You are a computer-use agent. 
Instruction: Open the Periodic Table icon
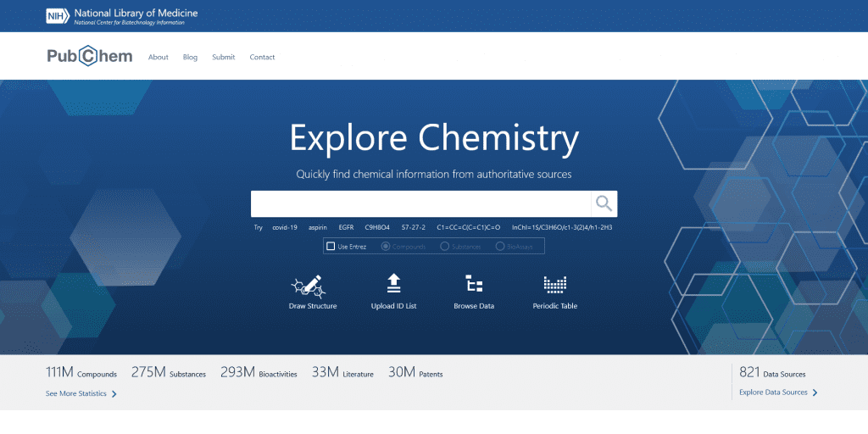pos(554,284)
